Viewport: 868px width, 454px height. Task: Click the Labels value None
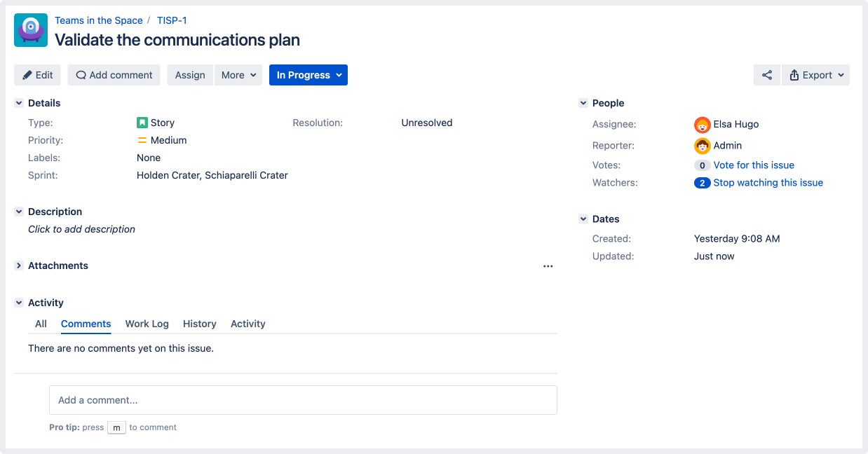(x=149, y=158)
